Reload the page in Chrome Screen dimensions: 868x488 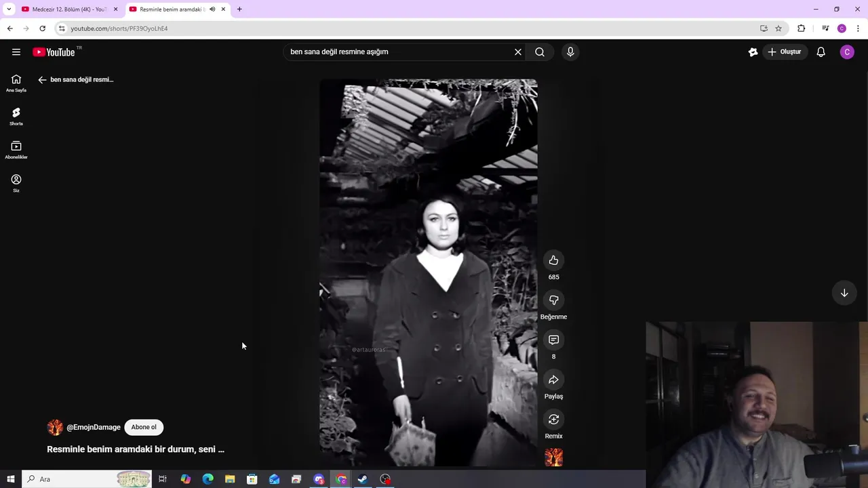pos(42,28)
